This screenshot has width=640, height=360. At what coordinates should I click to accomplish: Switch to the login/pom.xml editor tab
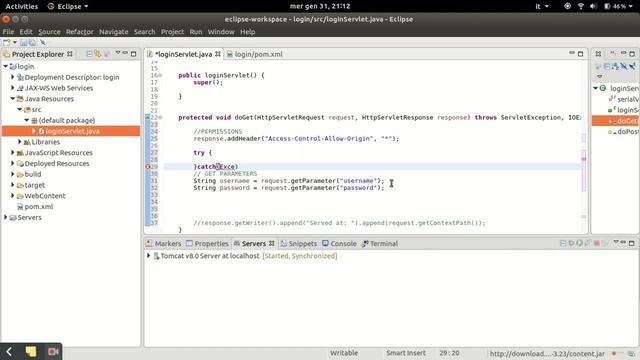(x=255, y=54)
